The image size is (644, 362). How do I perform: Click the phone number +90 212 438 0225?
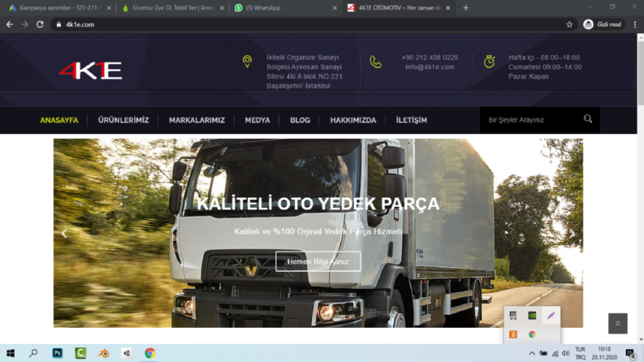(430, 58)
